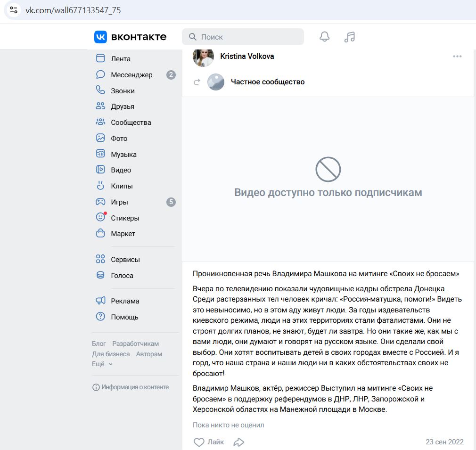Click the Частное сообщество avatar
The image size is (476, 450).
[216, 82]
